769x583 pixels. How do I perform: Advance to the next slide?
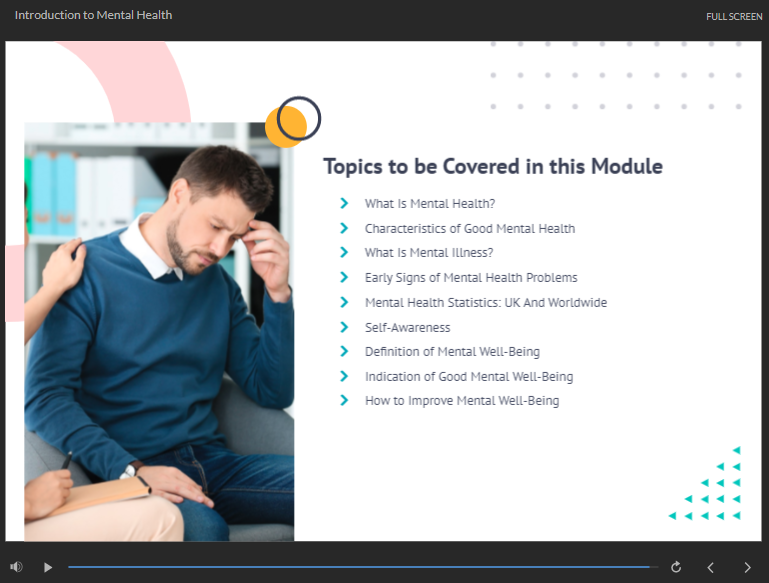tap(747, 567)
